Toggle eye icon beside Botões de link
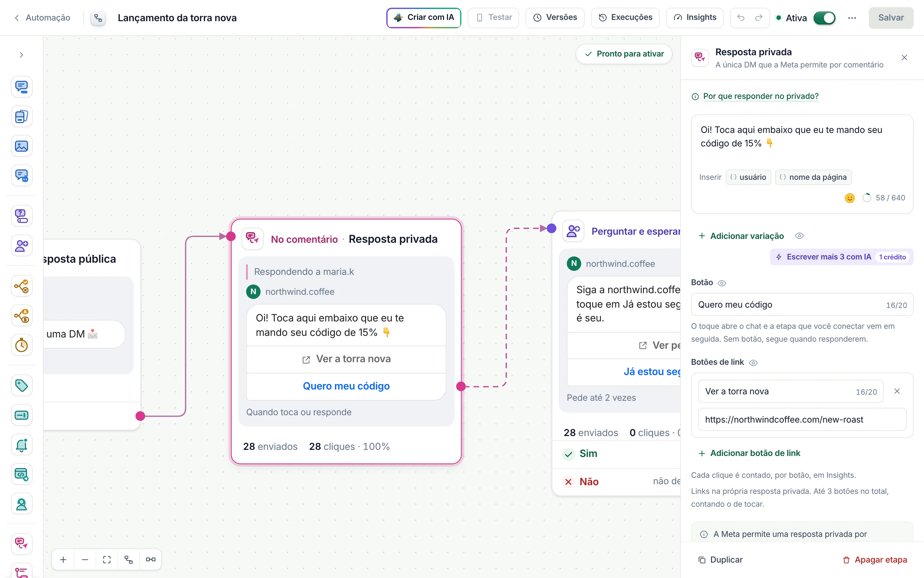The image size is (924, 578). click(753, 363)
